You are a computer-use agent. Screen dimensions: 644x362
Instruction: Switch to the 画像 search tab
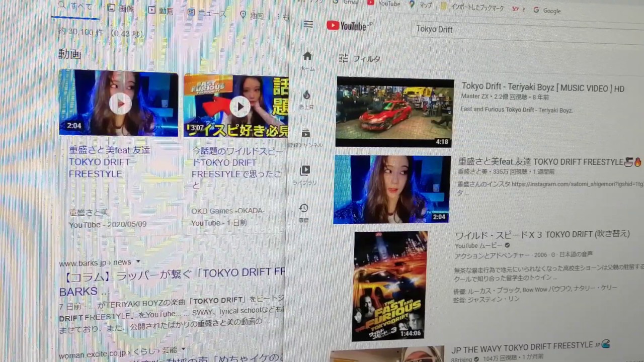click(x=121, y=9)
